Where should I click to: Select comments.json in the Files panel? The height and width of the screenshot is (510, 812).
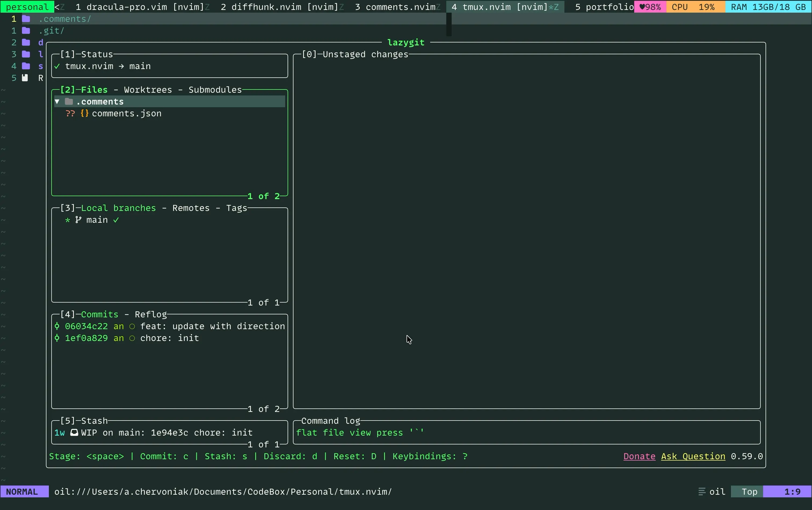[127, 113]
